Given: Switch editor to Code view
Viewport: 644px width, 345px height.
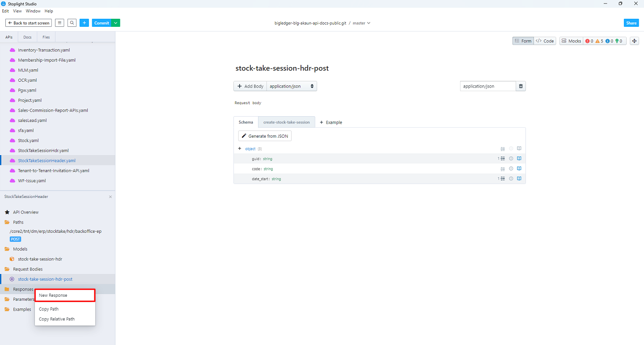Looking at the screenshot, I should pos(545,41).
